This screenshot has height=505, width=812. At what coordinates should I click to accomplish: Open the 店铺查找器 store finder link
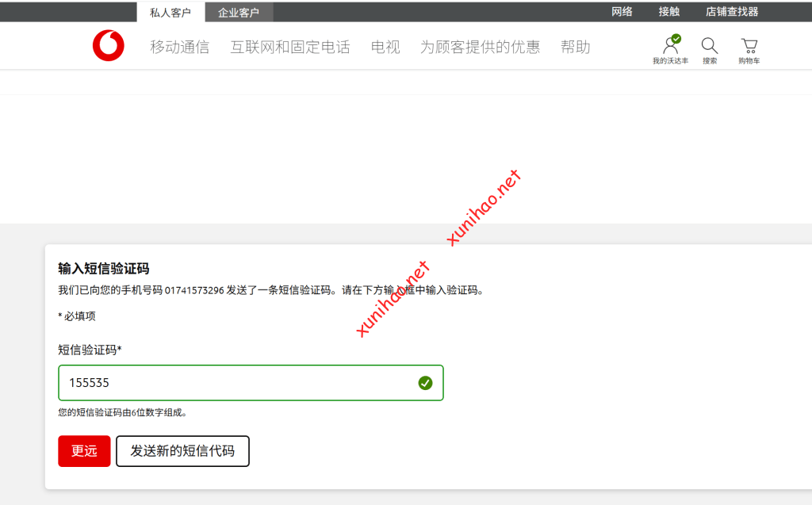coord(732,11)
